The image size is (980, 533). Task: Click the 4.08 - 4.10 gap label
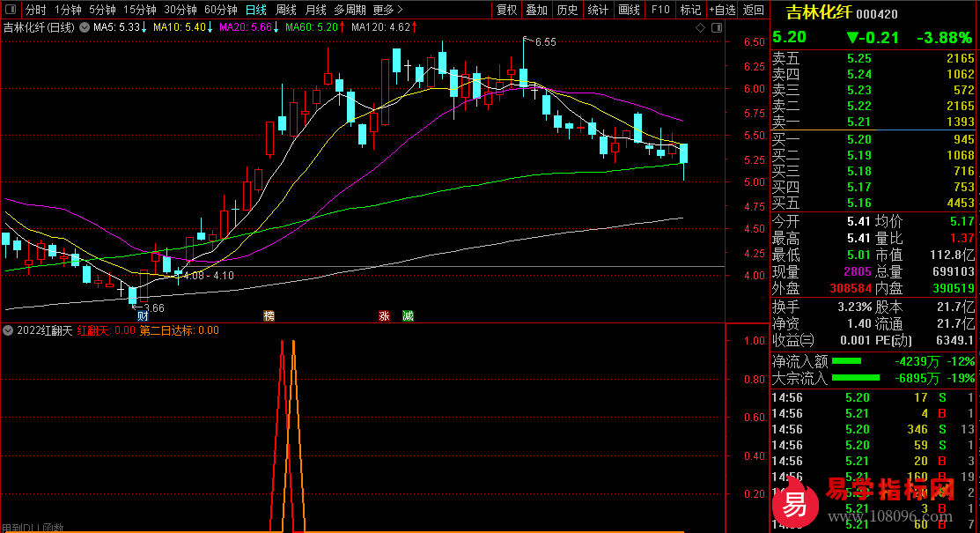coord(209,275)
